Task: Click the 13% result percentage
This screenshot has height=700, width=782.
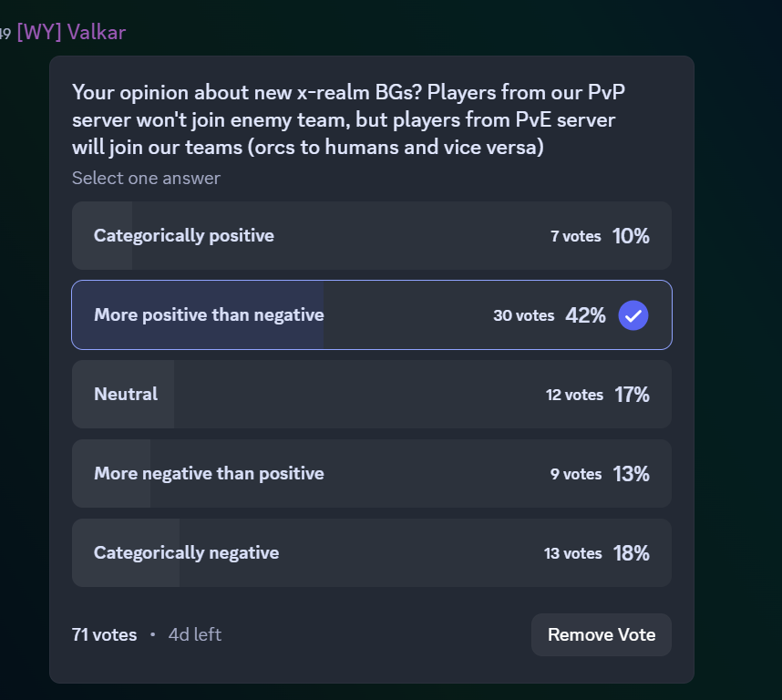Action: pyautogui.click(x=632, y=474)
